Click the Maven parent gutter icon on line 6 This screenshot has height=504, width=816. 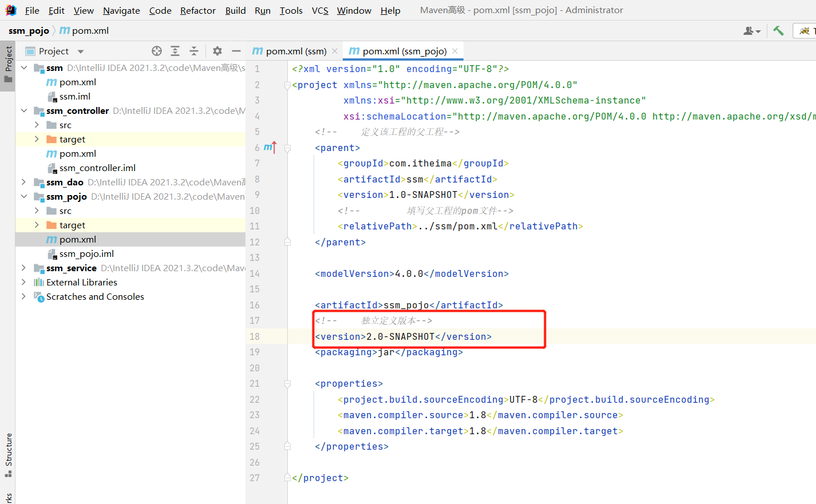[x=270, y=148]
